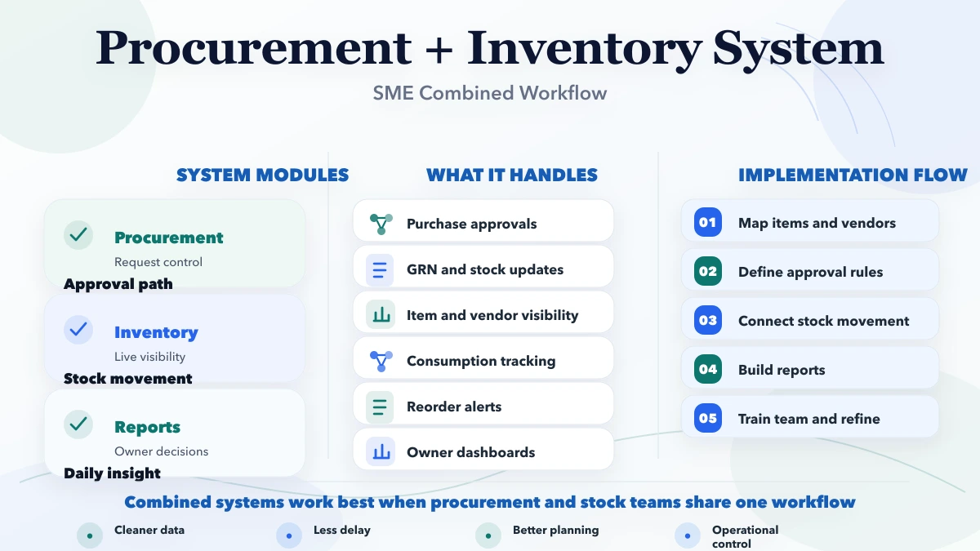The height and width of the screenshot is (551, 980).
Task: Switch to the System Modules section
Action: (262, 175)
